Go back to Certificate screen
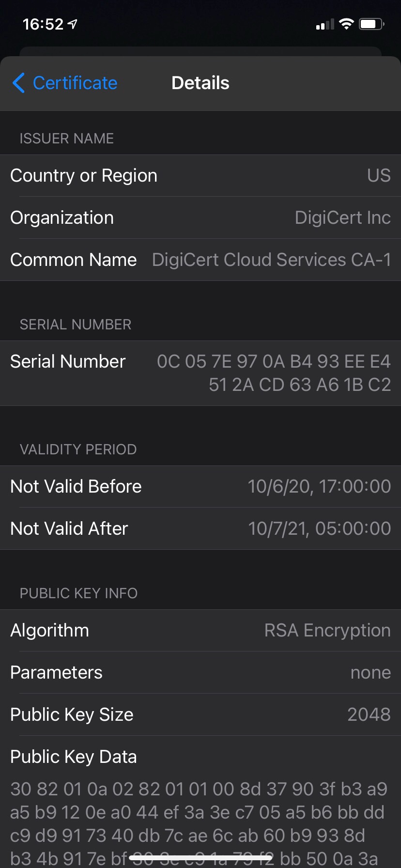 [x=64, y=83]
